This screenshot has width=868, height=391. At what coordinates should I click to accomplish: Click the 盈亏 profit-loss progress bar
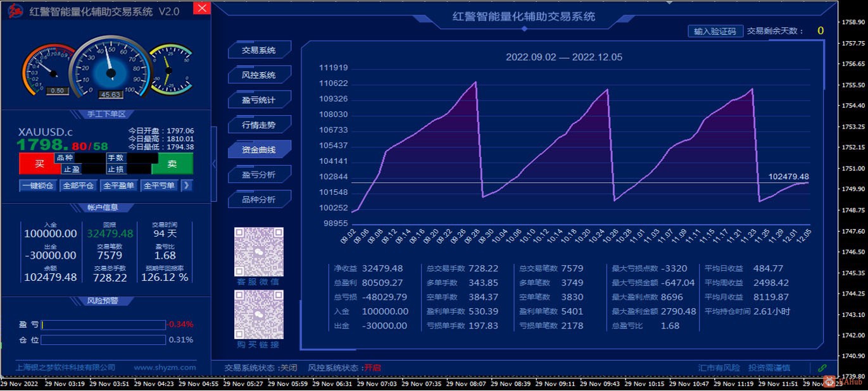[x=103, y=325]
